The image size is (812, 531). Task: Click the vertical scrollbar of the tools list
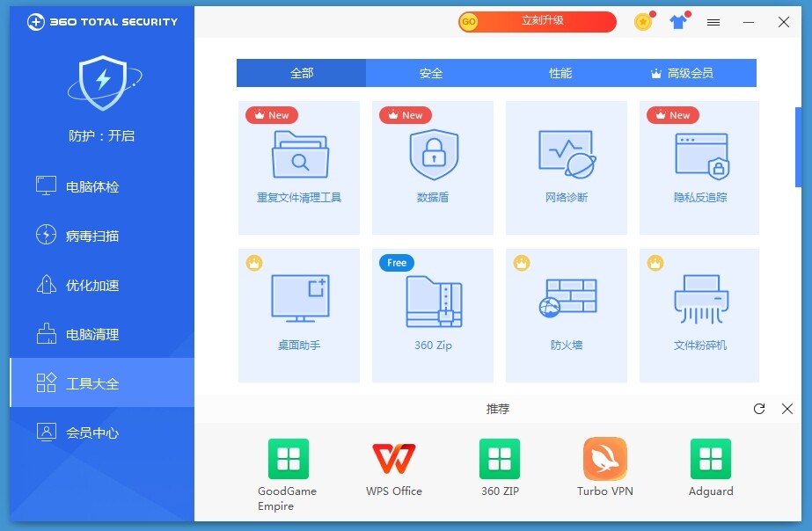[x=799, y=147]
